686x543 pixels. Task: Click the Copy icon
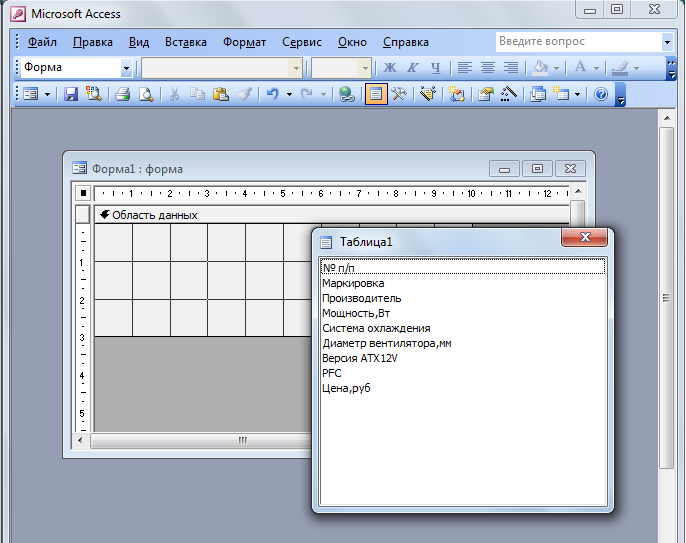[197, 94]
